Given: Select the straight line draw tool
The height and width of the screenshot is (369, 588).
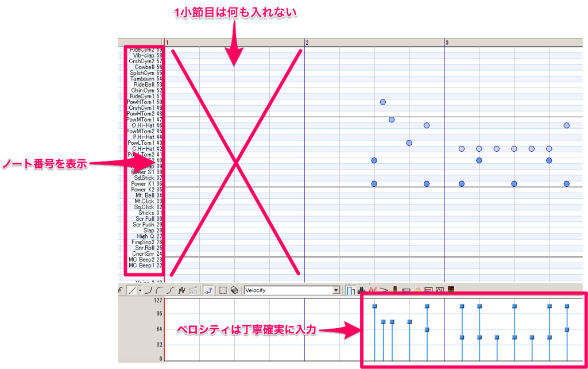Looking at the screenshot, I should [132, 290].
